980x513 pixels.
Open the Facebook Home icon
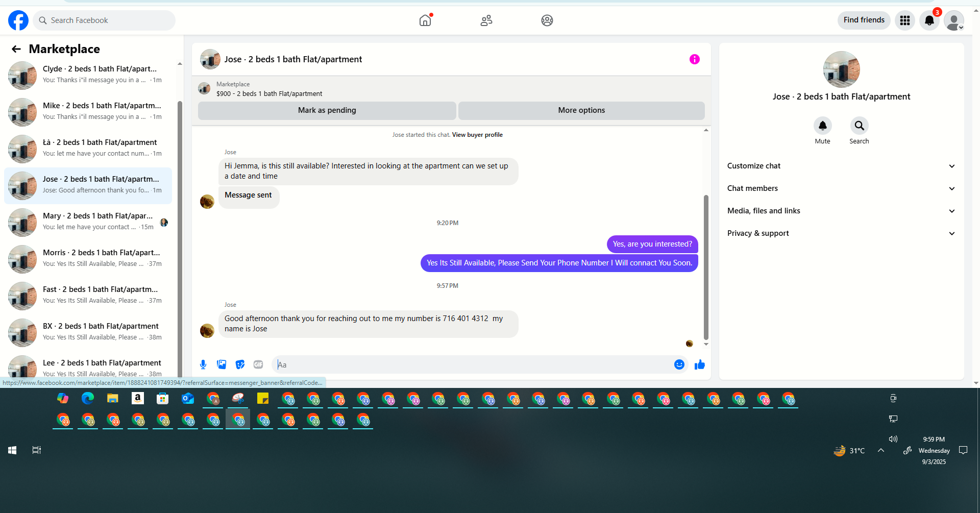(425, 20)
